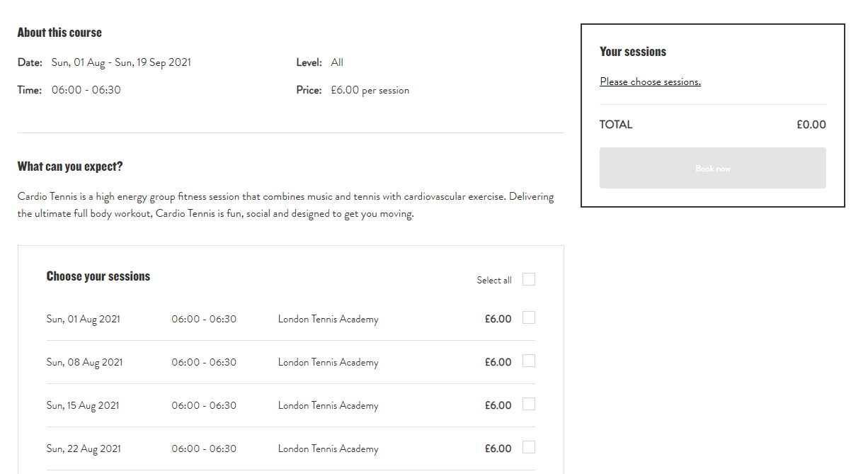This screenshot has height=474, width=868.
Task: Click the £0.00 total amount
Action: tap(811, 125)
